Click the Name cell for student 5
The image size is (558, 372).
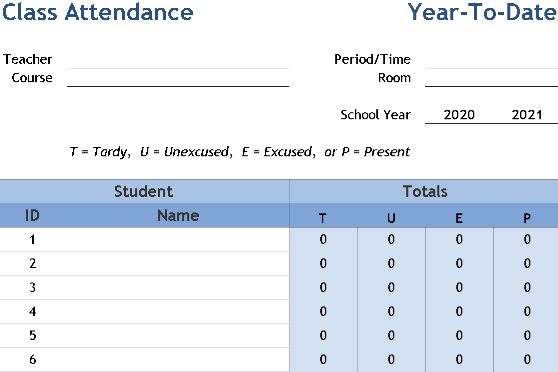(x=177, y=335)
